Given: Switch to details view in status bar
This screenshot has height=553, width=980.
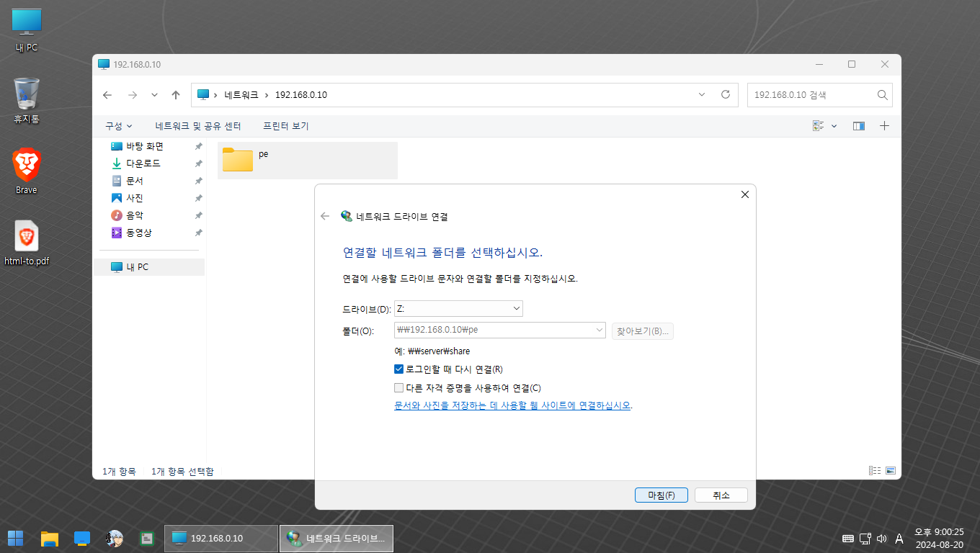Looking at the screenshot, I should click(875, 471).
